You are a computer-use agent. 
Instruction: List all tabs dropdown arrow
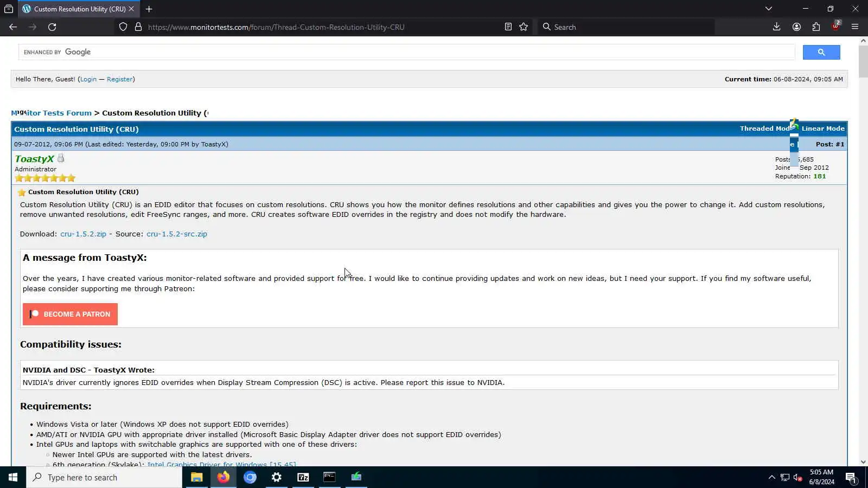tap(769, 9)
